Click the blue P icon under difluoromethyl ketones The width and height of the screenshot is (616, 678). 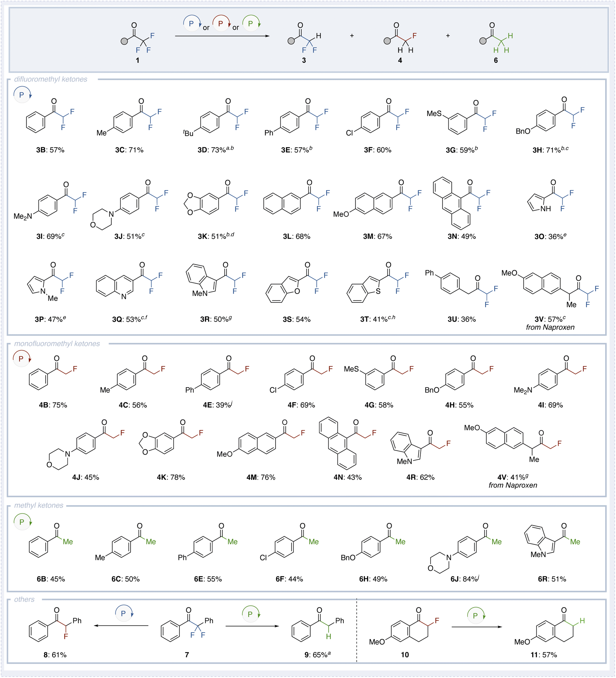pos(23,94)
